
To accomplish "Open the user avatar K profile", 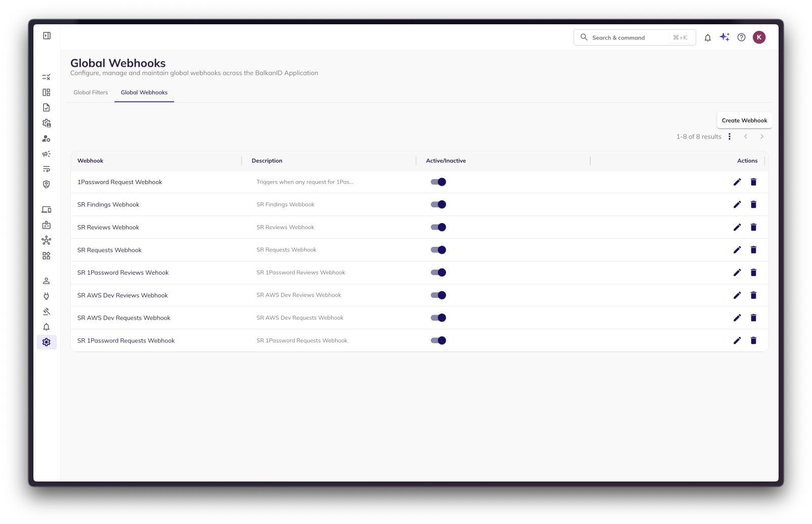I will (x=759, y=37).
